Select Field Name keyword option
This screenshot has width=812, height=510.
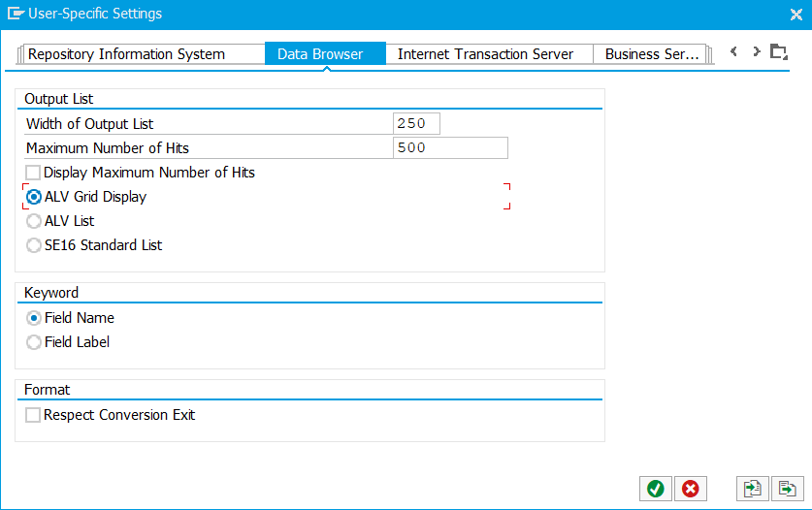tap(34, 318)
